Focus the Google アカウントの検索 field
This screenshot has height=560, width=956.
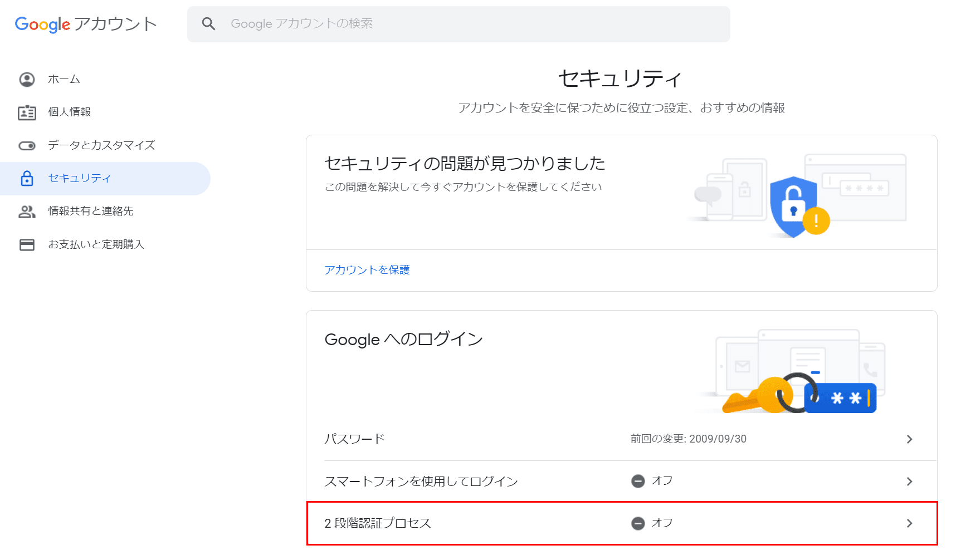click(x=459, y=24)
